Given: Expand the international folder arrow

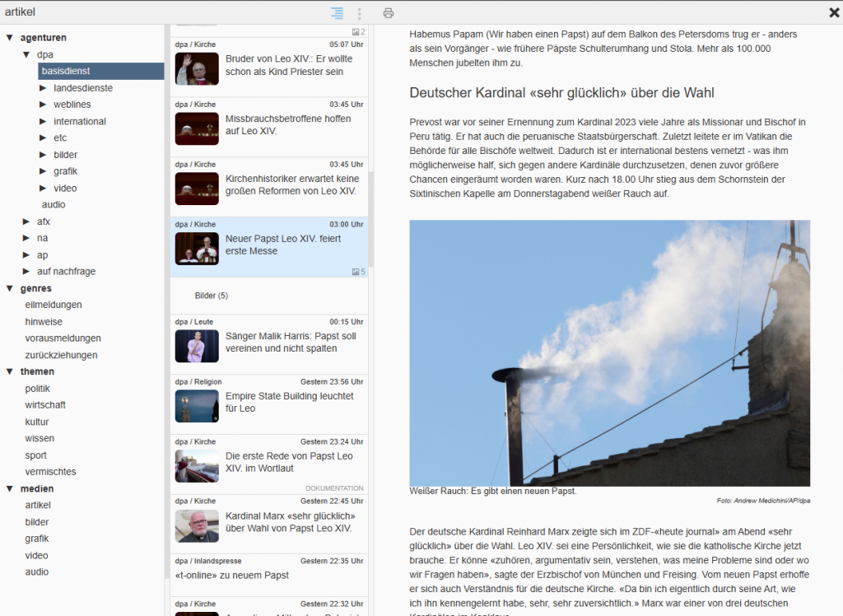Looking at the screenshot, I should (43, 122).
